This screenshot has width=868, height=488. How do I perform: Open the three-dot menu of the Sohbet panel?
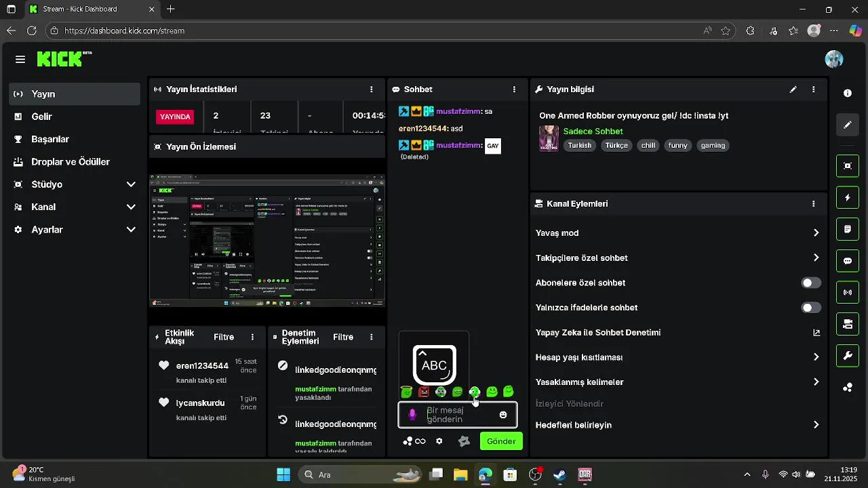(x=514, y=89)
